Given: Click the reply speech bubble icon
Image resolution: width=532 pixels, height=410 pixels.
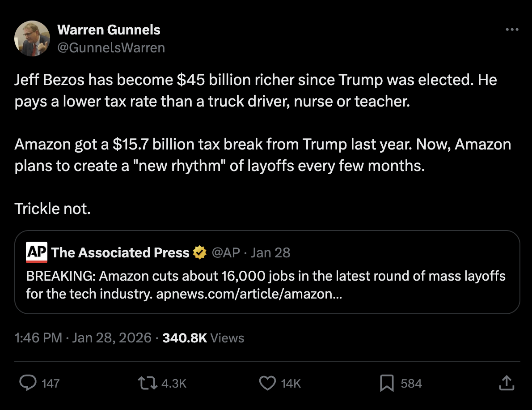Looking at the screenshot, I should [x=29, y=383].
